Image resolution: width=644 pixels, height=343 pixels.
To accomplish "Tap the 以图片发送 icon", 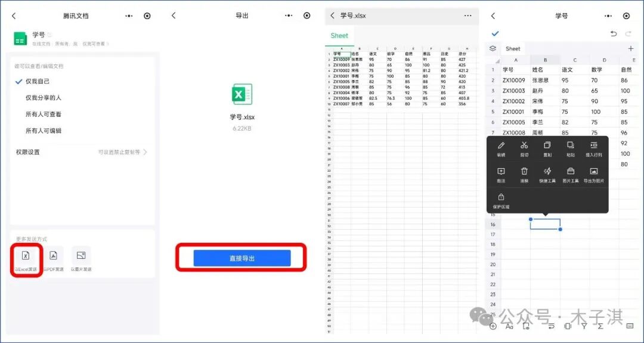I will 81,255.
